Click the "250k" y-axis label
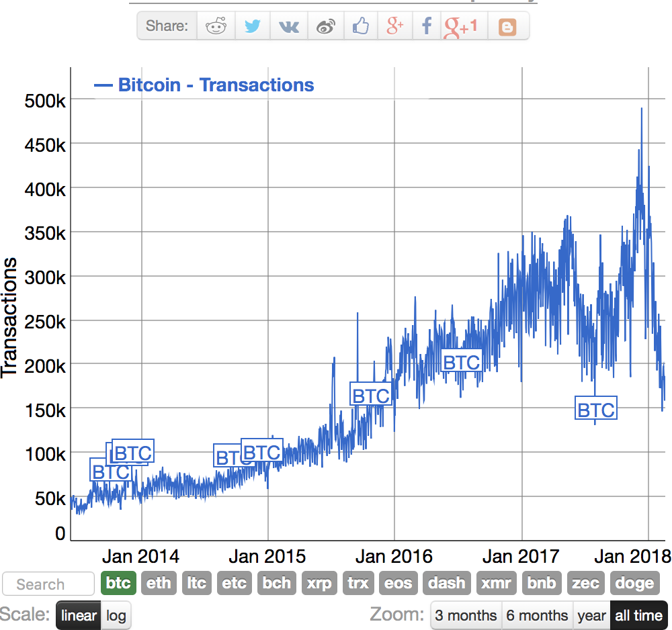This screenshot has width=672, height=630. [45, 322]
